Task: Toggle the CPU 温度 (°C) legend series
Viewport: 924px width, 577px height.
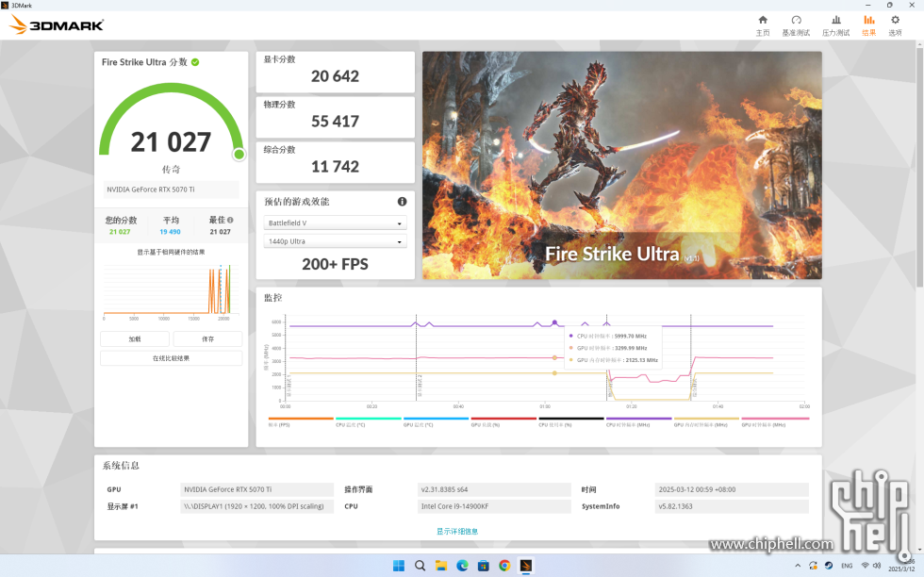Action: pyautogui.click(x=369, y=422)
